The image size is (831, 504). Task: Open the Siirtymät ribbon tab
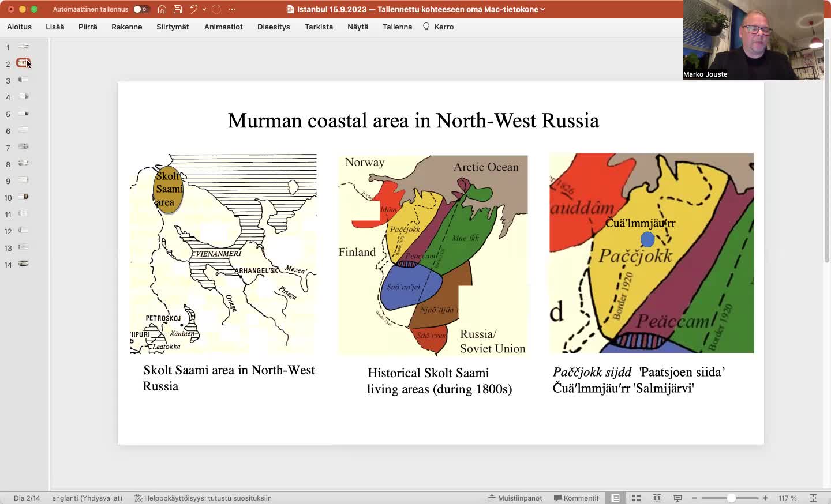[173, 27]
